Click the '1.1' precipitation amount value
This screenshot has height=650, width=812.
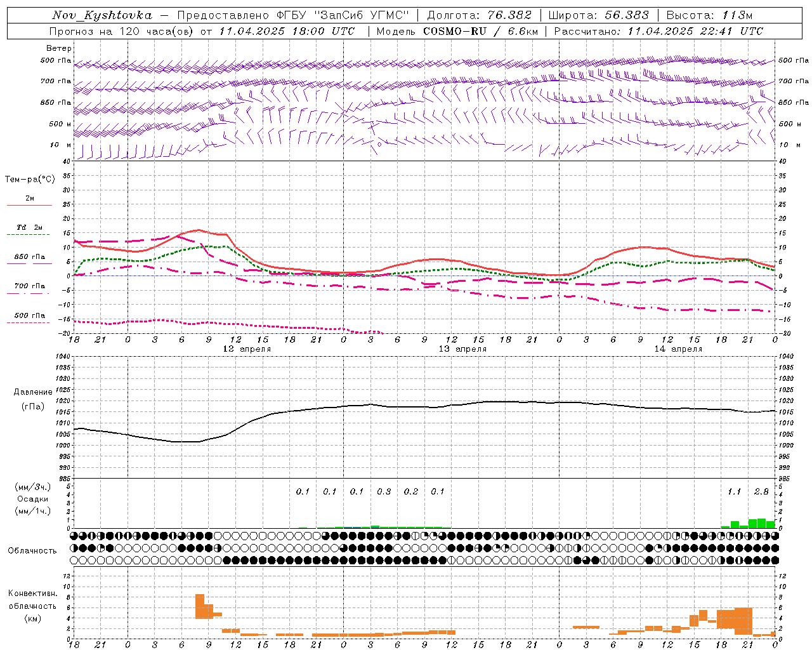[734, 491]
